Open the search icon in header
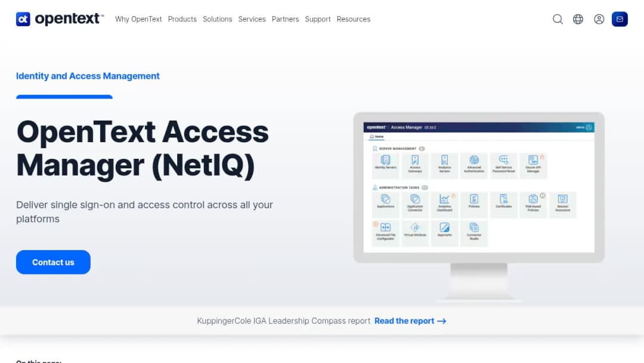Viewport: 644px width, 363px height. 558,19
